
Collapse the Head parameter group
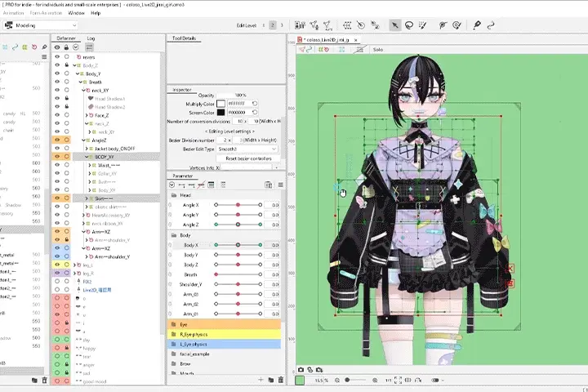pyautogui.click(x=174, y=195)
